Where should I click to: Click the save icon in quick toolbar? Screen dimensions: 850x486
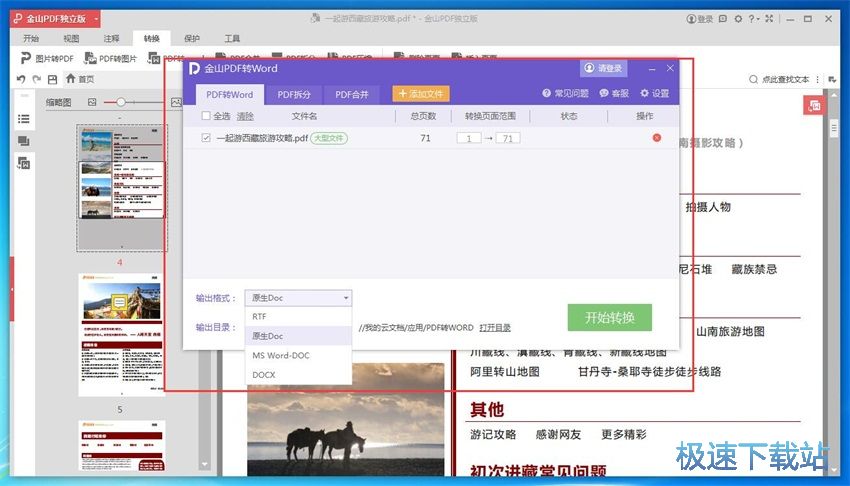[53, 79]
